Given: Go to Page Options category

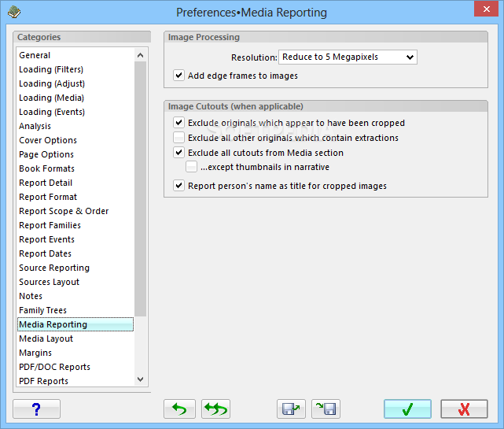Looking at the screenshot, I should click(x=75, y=154).
